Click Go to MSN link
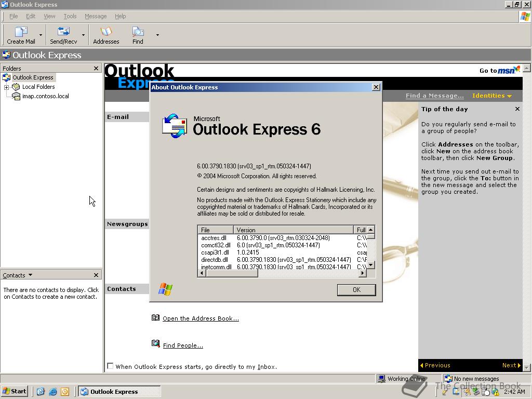This screenshot has height=399, width=532. (499, 70)
